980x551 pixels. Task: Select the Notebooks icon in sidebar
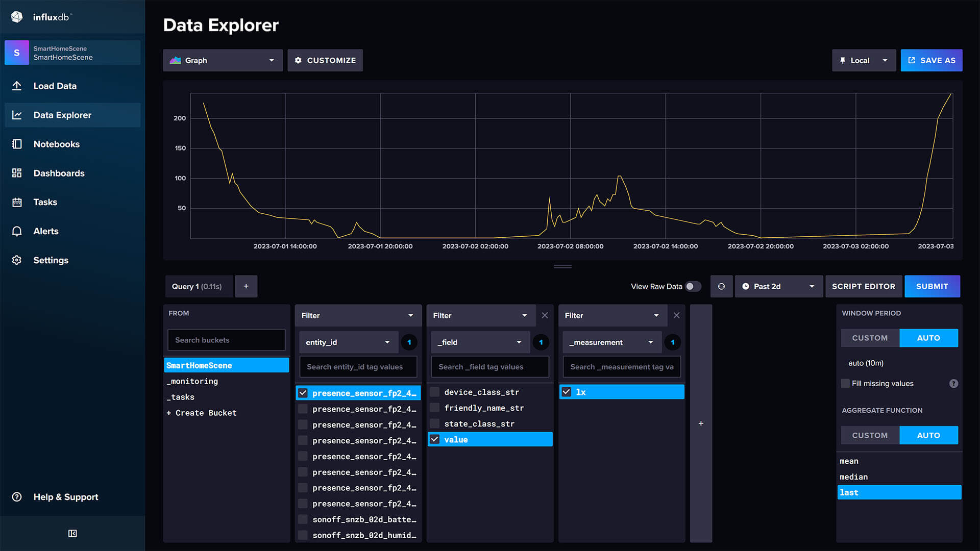coord(17,144)
